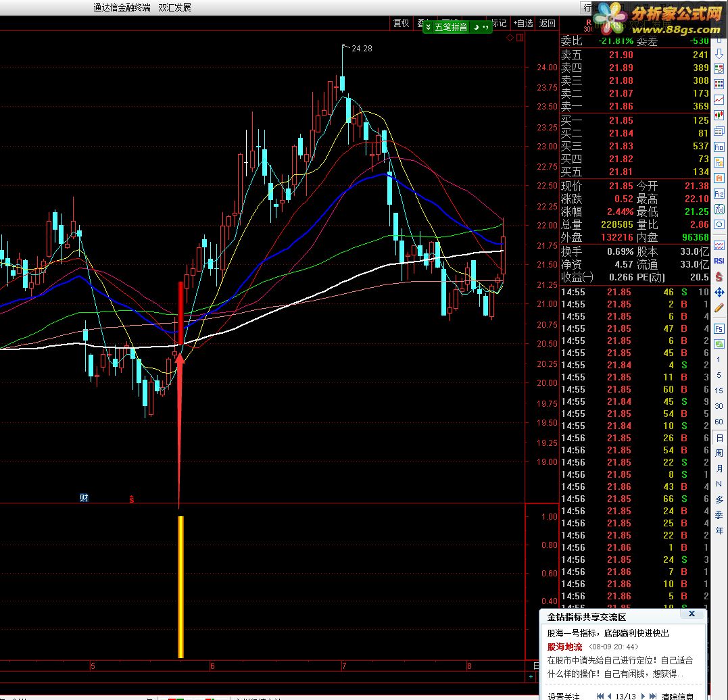Screen dimensions: 728x700
Task: Click the 财 financial marker on chart
Action: (x=84, y=497)
